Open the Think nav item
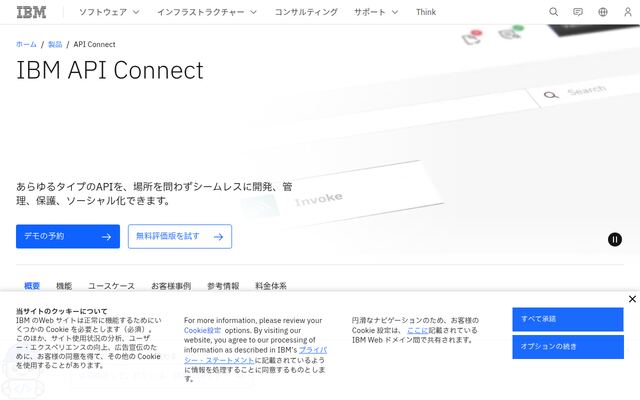Image resolution: width=640 pixels, height=400 pixels. pos(426,12)
